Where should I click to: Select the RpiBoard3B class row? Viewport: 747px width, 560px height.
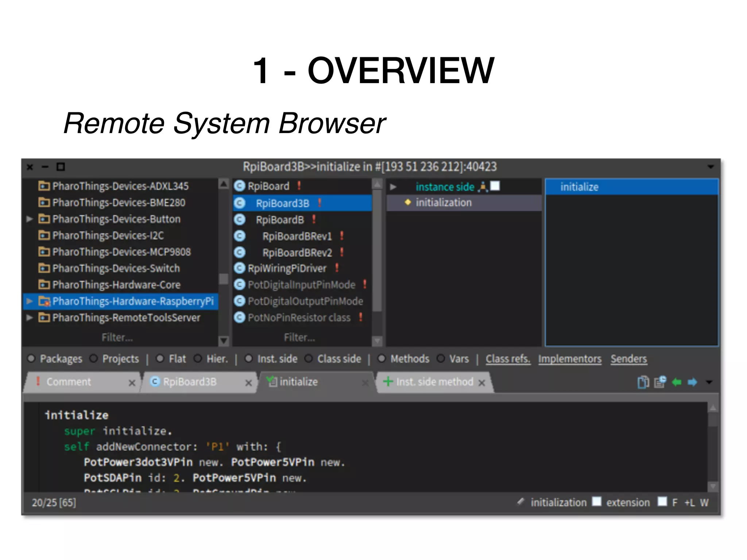pos(302,203)
